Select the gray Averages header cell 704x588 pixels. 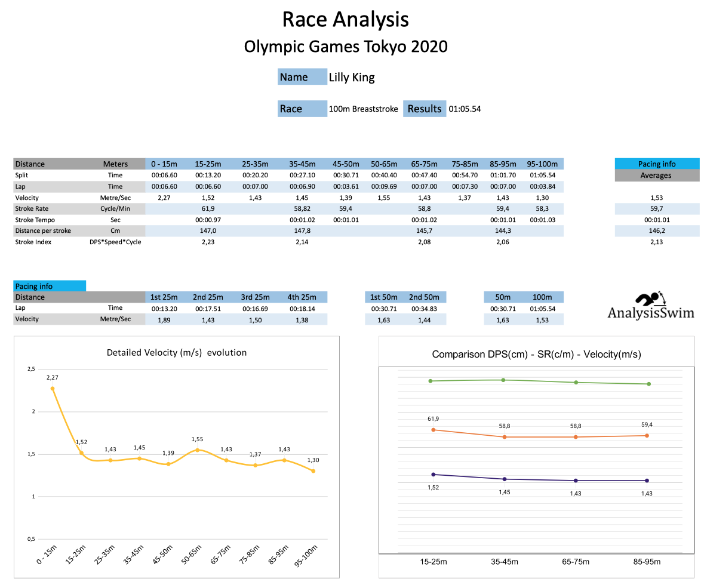tap(657, 176)
